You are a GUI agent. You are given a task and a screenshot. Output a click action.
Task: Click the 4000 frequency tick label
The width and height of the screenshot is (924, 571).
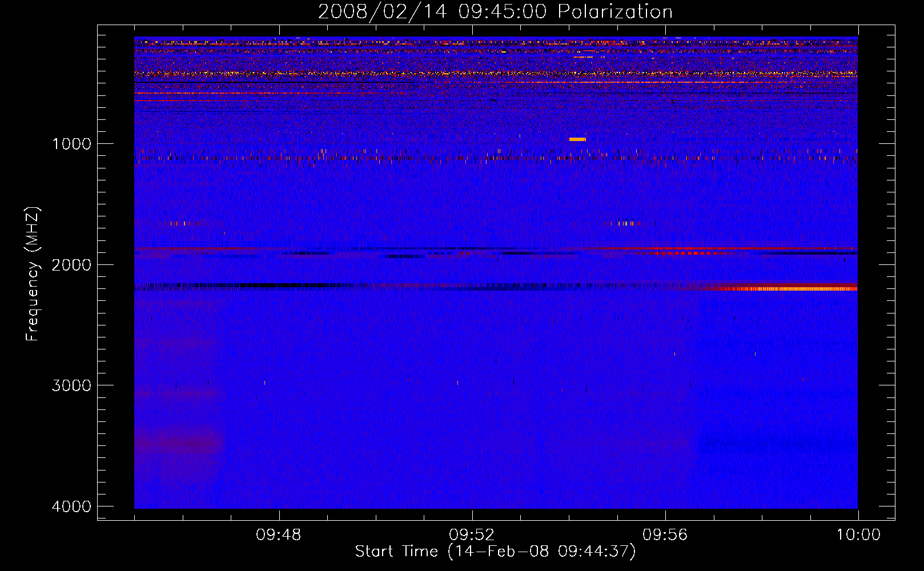pos(72,506)
